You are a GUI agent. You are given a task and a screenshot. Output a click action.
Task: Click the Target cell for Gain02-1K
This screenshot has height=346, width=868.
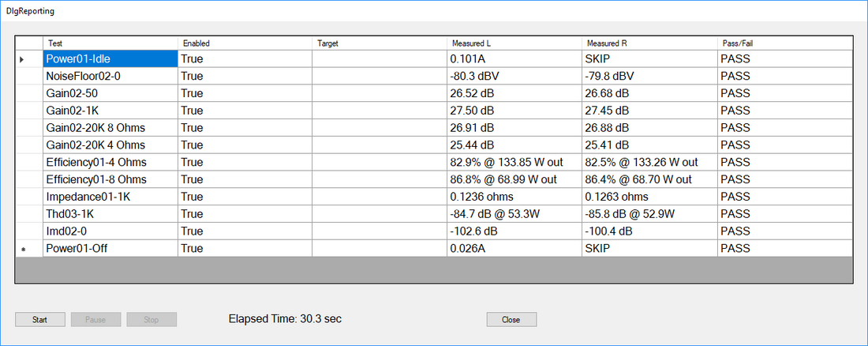tap(379, 111)
